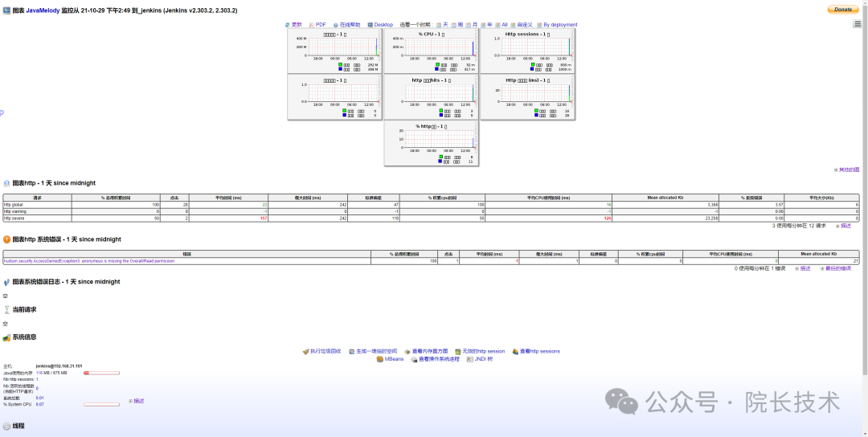Click 查看http sessions icon link
The image size is (868, 437).
click(535, 351)
